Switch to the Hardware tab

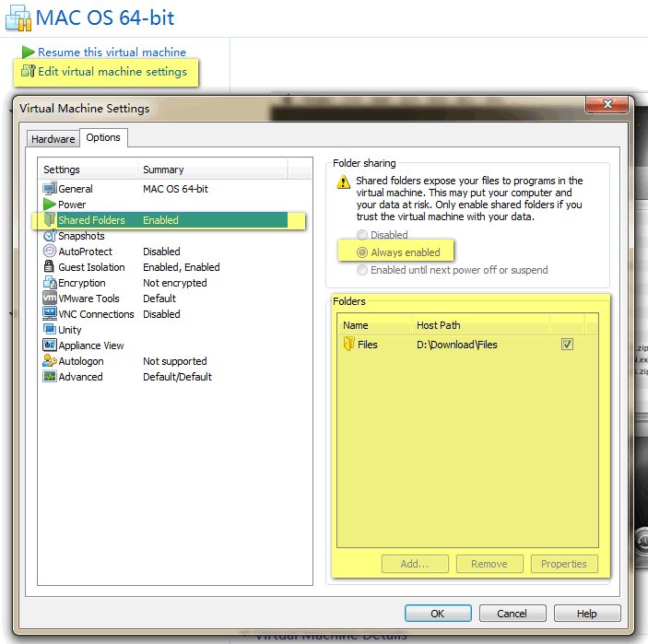53,139
